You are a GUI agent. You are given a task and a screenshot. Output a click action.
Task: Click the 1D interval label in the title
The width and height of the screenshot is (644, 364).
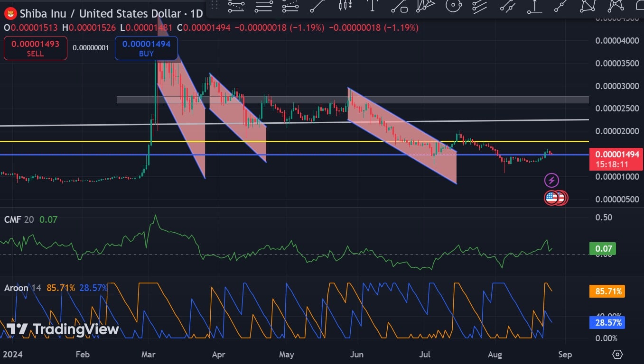tap(196, 14)
